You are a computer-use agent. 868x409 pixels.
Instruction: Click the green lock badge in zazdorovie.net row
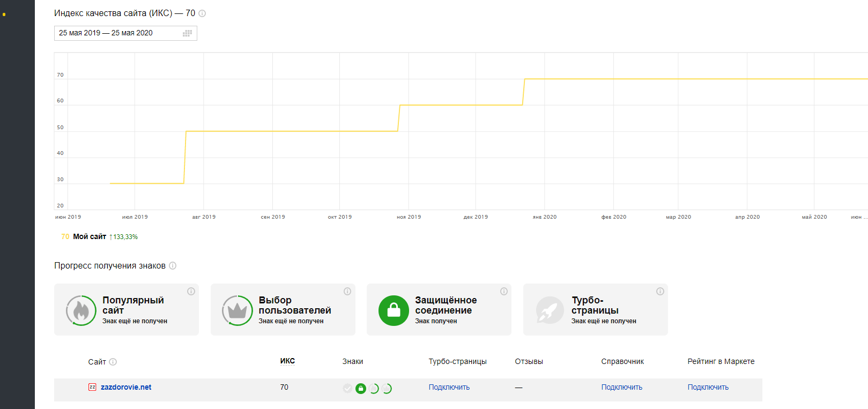point(361,389)
